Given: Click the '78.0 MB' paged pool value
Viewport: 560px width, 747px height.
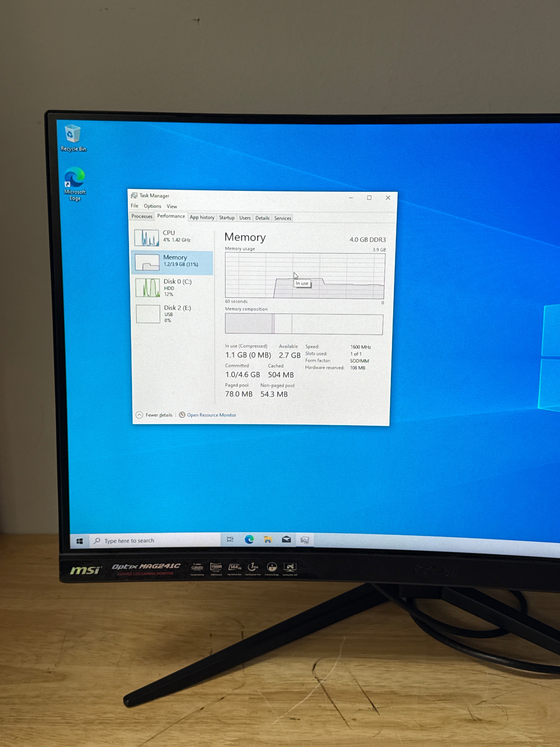Looking at the screenshot, I should (x=239, y=394).
